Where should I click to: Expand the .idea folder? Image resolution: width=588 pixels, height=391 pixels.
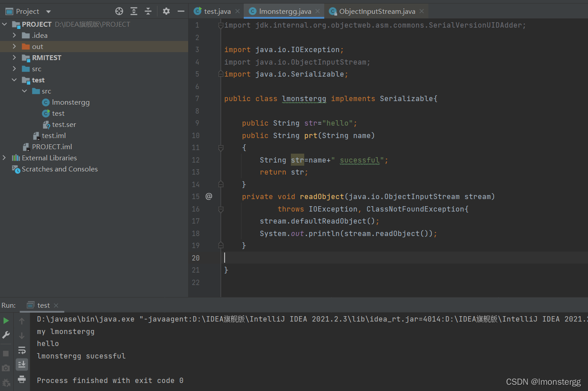coord(14,35)
